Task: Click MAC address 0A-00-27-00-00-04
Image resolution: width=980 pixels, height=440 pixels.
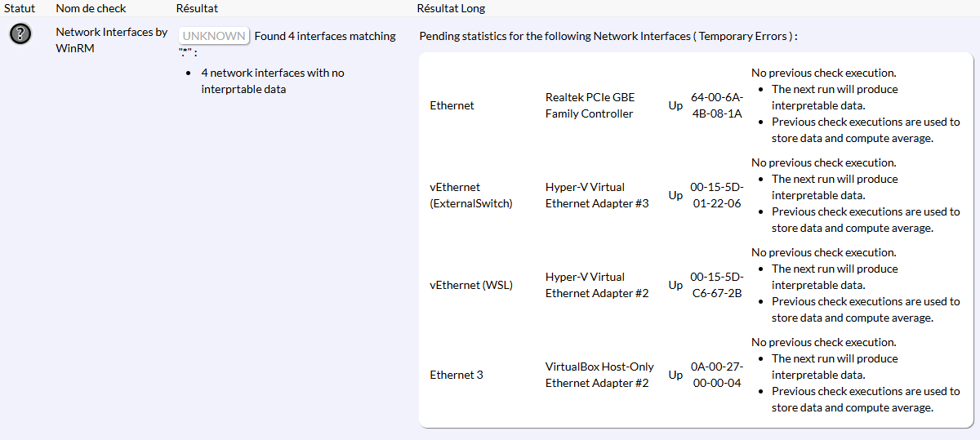Action: [x=716, y=375]
